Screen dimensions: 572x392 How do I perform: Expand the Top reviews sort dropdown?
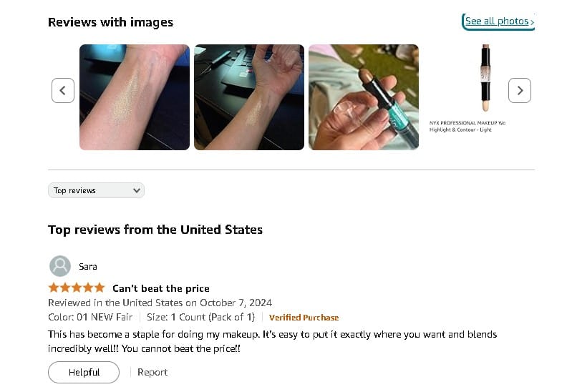96,190
